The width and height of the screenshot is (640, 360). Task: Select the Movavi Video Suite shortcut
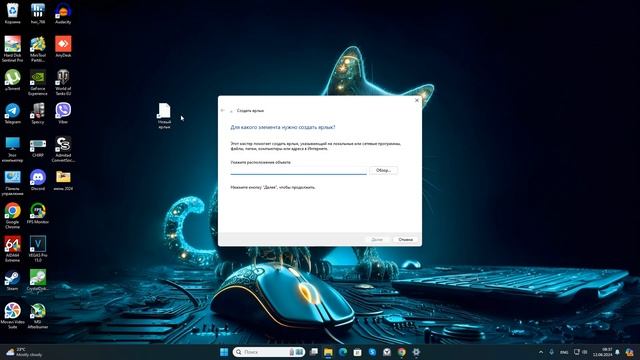pyautogui.click(x=13, y=316)
